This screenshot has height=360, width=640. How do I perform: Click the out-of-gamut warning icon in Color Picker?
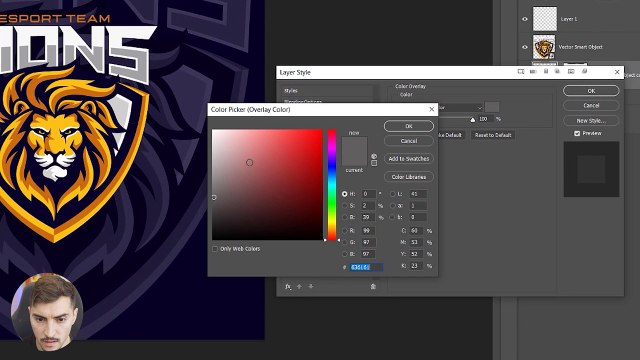(374, 156)
